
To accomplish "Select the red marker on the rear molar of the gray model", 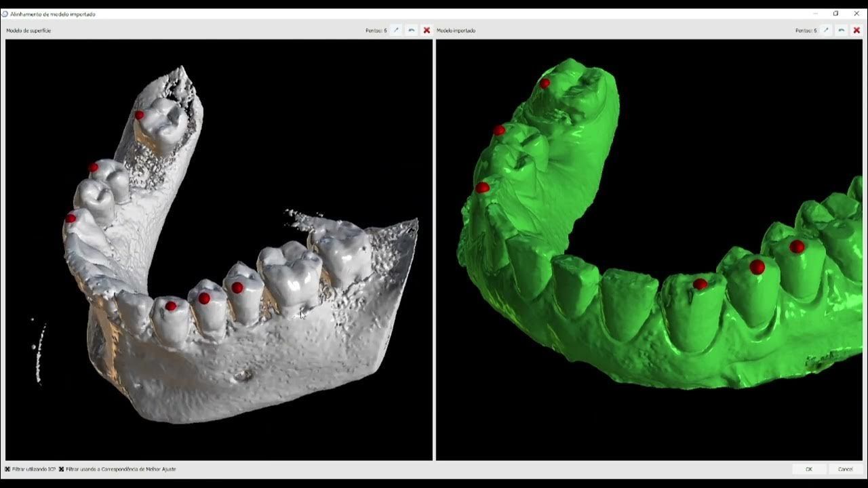I will [x=139, y=115].
